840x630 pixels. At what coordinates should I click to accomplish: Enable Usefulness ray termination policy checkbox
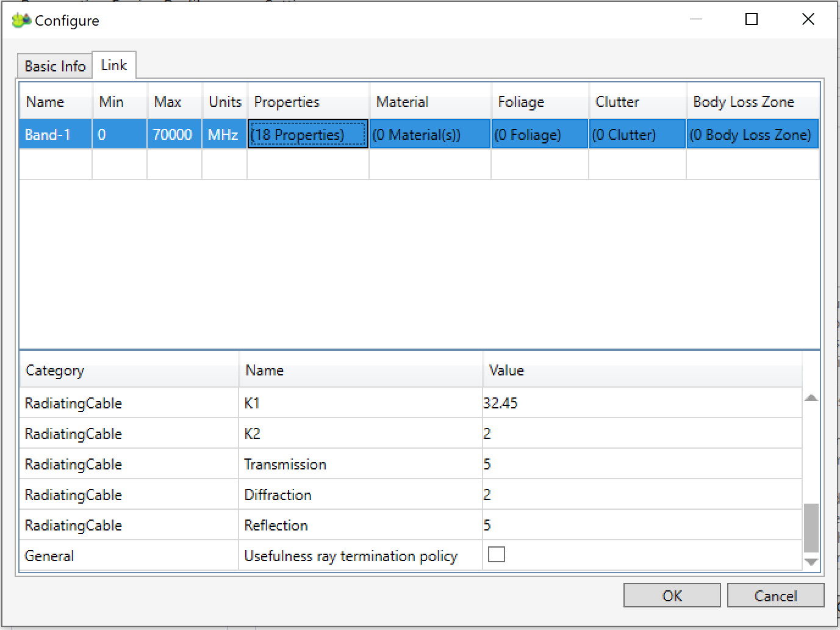point(497,554)
